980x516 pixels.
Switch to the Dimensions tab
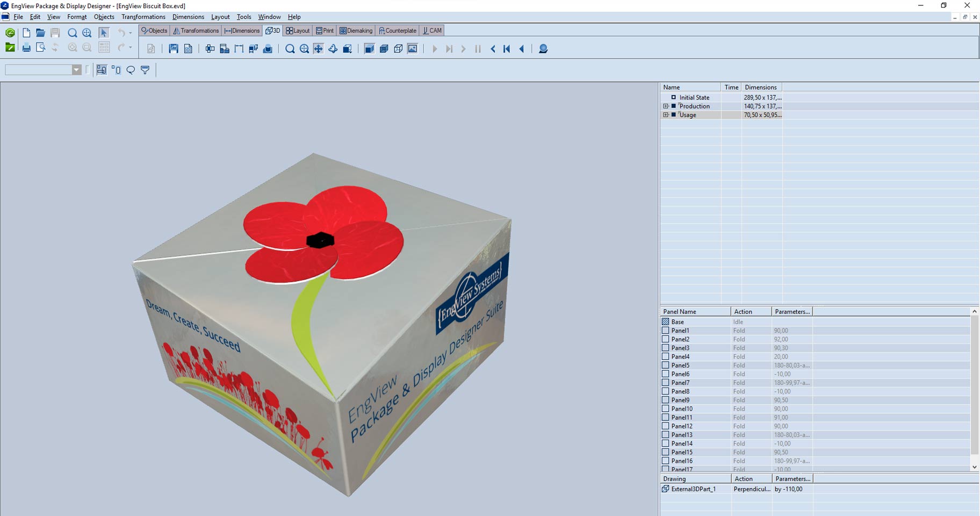pyautogui.click(x=242, y=31)
